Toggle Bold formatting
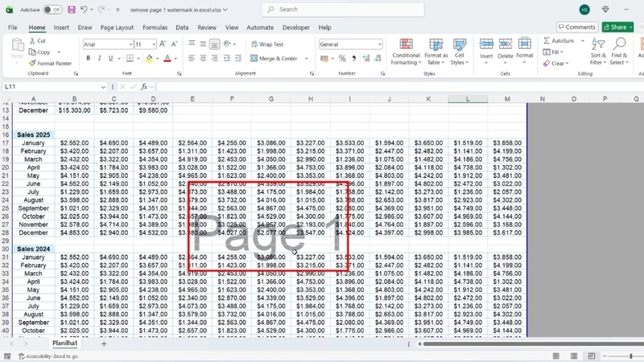 (x=88, y=58)
